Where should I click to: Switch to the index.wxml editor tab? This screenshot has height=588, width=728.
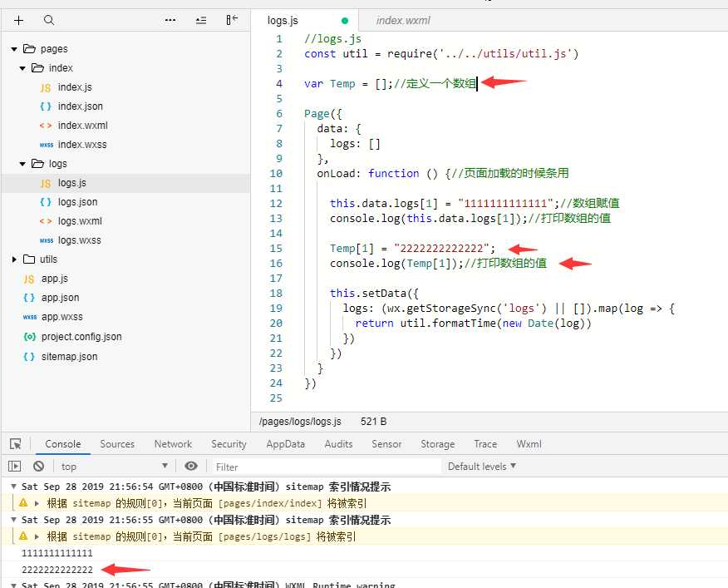click(x=403, y=21)
